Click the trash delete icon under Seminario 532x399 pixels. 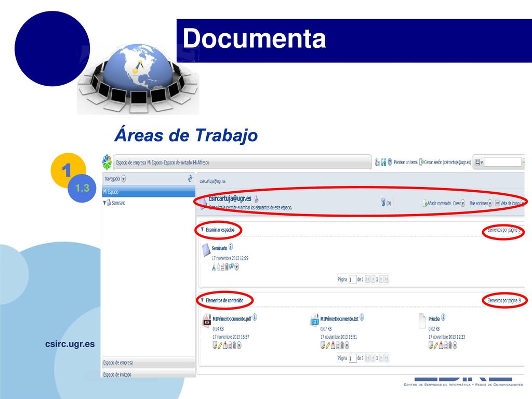(x=227, y=267)
